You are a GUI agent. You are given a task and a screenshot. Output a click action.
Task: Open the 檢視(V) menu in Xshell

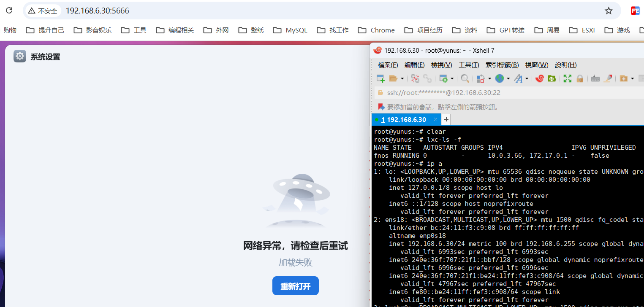(442, 65)
